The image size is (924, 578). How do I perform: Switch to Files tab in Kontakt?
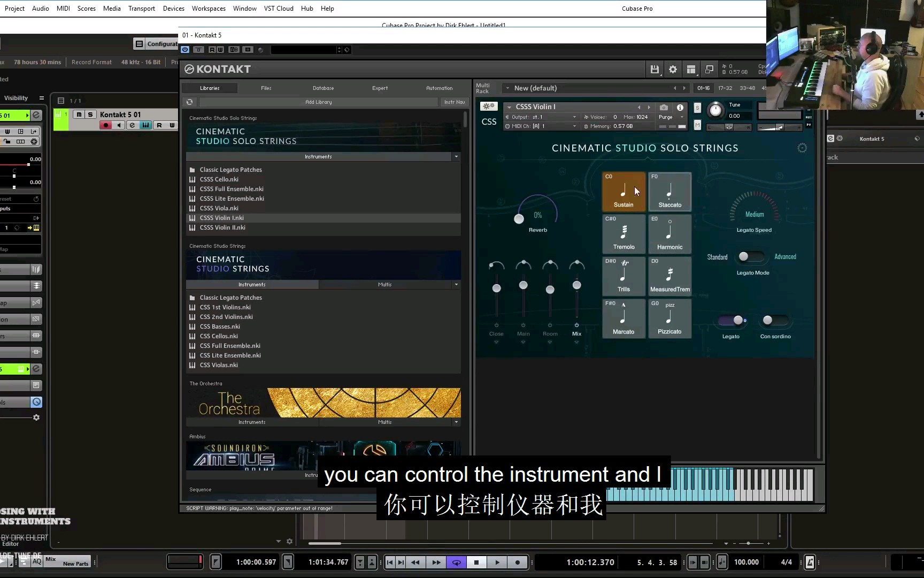[266, 88]
